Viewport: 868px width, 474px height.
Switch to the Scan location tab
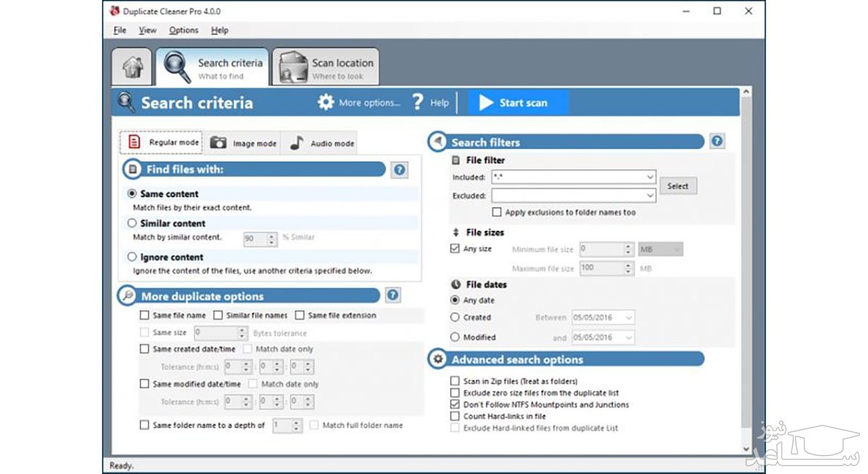326,68
